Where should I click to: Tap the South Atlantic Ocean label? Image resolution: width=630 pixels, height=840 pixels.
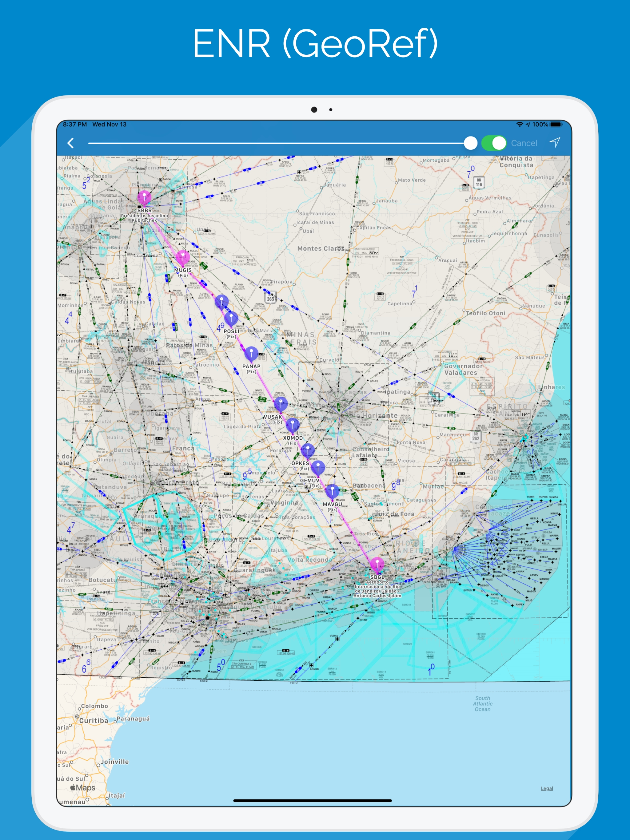[483, 704]
